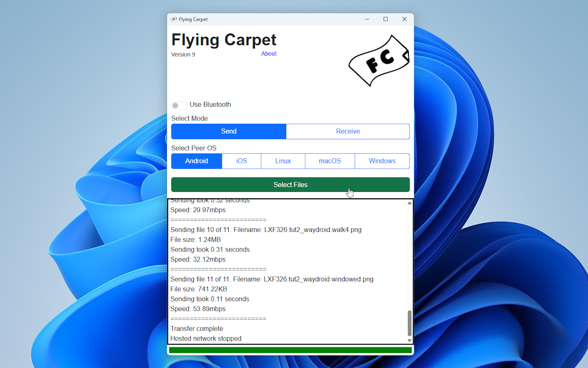Click the Version 9 label

183,54
